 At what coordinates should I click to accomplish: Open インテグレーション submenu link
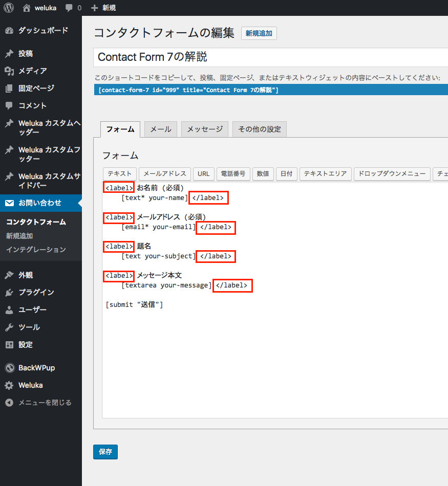click(x=36, y=250)
